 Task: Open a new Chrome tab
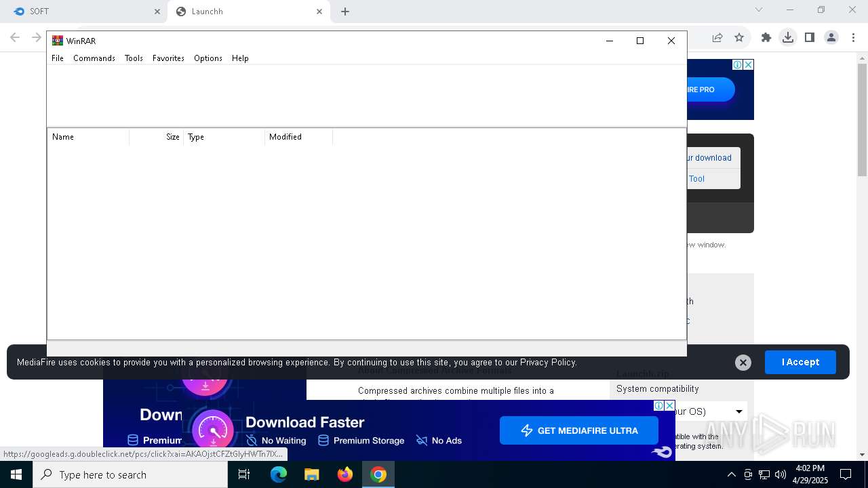click(345, 12)
